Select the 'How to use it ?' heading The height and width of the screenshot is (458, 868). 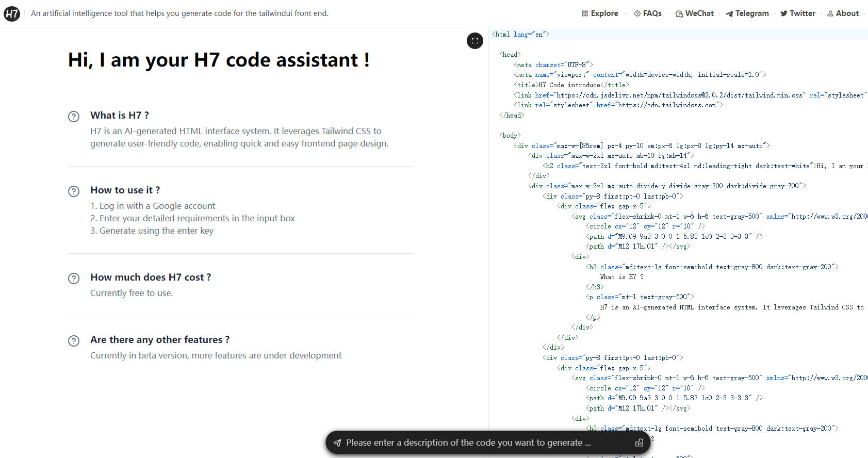(x=125, y=190)
